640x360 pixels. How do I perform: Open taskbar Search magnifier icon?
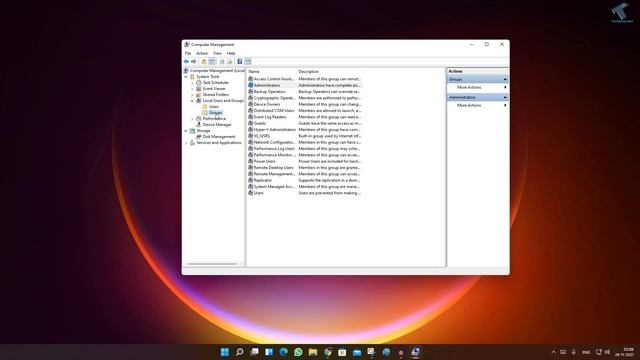[x=240, y=352]
